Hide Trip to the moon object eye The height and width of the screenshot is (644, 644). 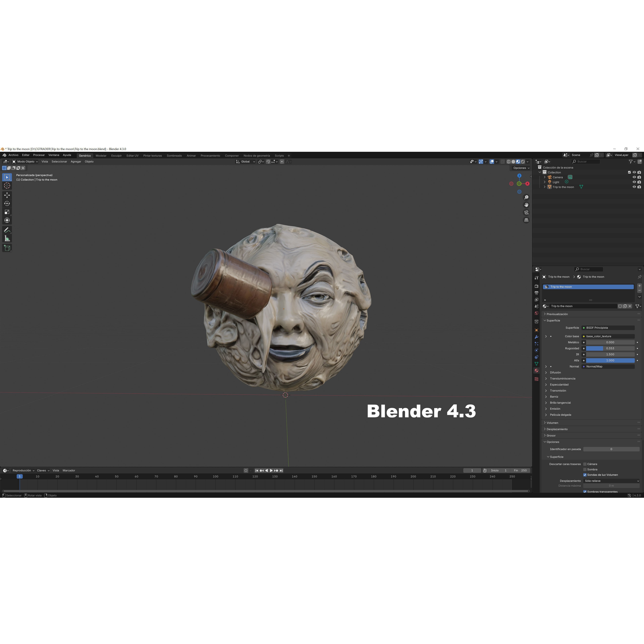click(634, 187)
